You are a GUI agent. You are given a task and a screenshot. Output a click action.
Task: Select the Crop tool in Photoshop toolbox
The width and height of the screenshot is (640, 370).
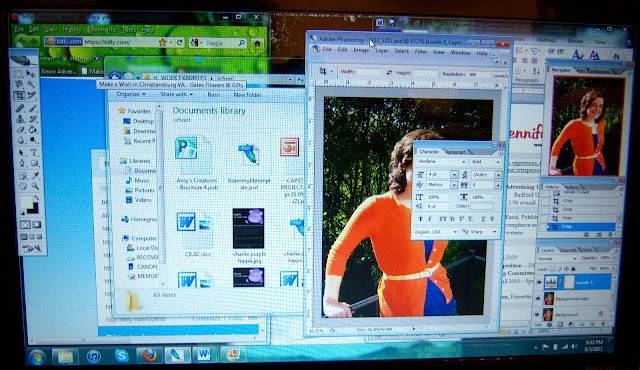click(x=20, y=95)
